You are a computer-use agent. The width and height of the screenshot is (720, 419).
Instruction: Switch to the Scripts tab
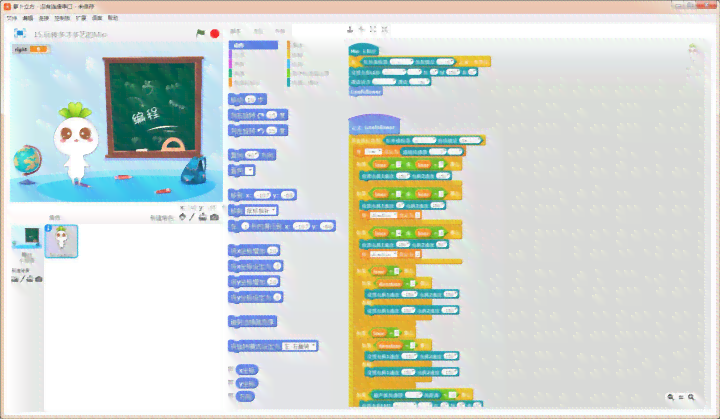coord(235,31)
